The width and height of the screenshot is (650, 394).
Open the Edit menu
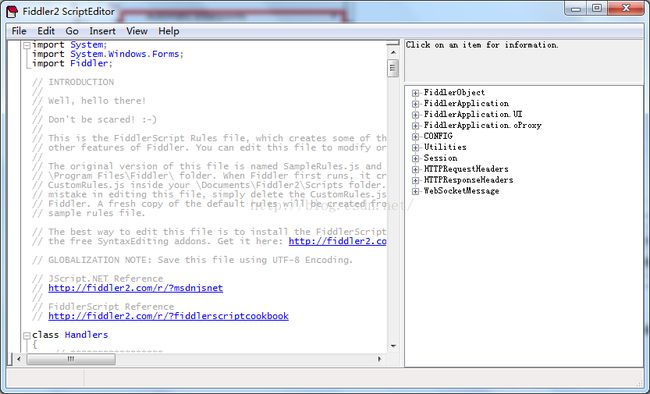[46, 31]
